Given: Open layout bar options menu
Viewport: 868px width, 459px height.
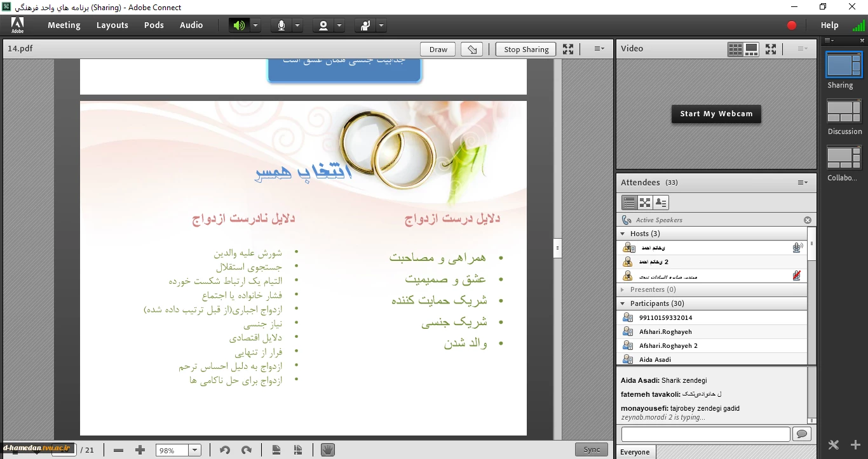Looking at the screenshot, I should tap(829, 41).
